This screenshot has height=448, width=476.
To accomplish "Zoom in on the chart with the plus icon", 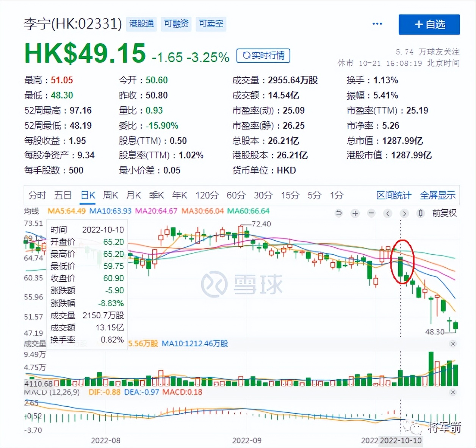I will click(x=355, y=213).
